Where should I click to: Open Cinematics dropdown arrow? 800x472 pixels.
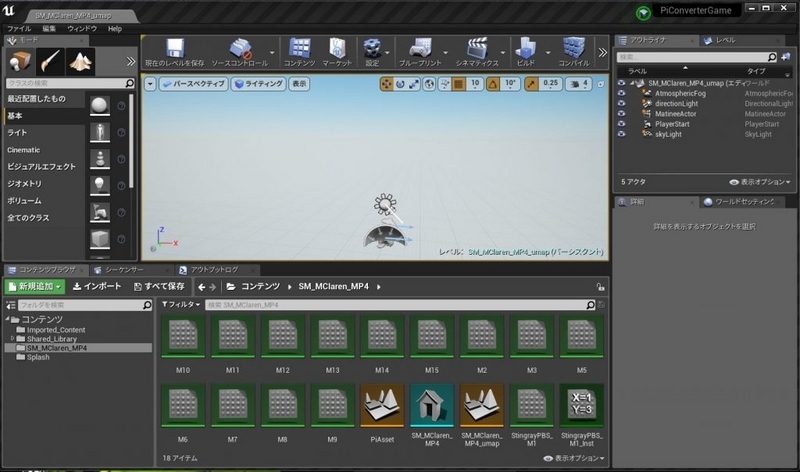point(503,53)
